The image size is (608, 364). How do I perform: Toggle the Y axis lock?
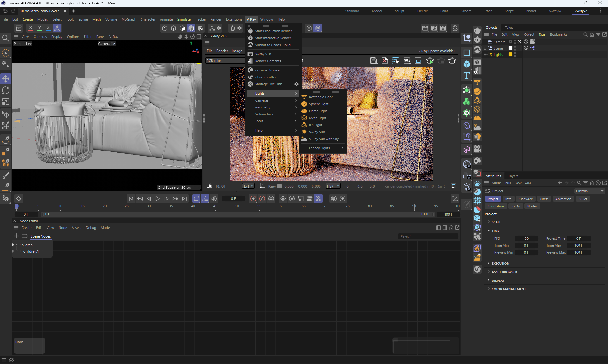click(x=39, y=28)
